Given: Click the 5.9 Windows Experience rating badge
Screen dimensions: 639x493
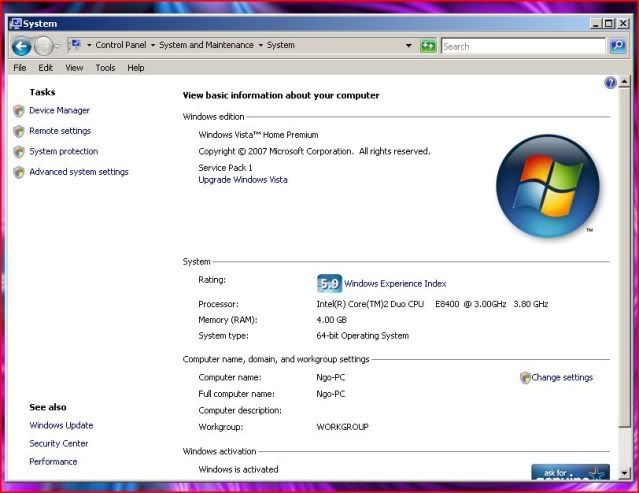Looking at the screenshot, I should pos(329,283).
